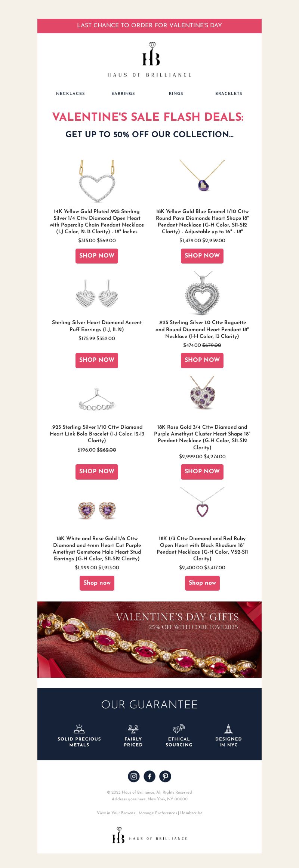Open the Facebook social icon

pyautogui.click(x=149, y=776)
